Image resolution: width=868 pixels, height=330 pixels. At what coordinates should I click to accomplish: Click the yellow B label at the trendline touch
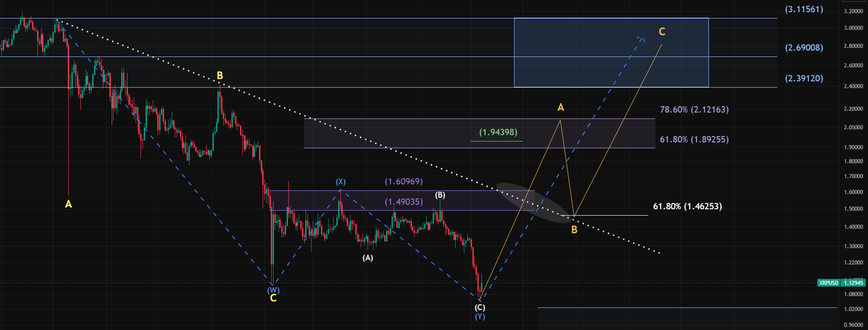[x=220, y=75]
